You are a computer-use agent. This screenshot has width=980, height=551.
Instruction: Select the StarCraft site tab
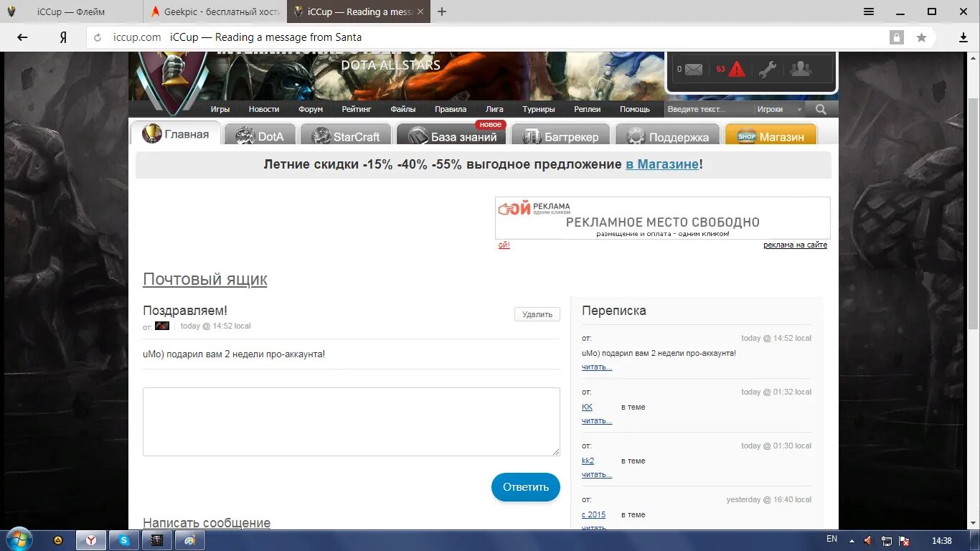pos(345,136)
